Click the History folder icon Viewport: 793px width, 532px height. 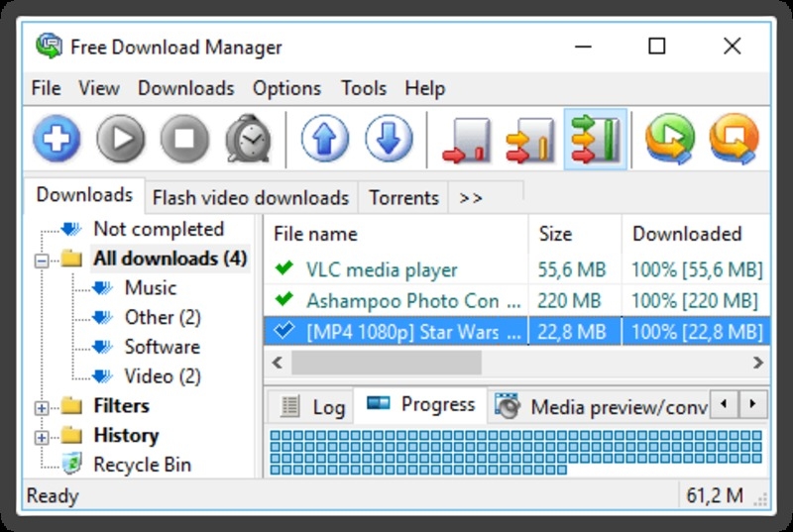click(x=71, y=435)
